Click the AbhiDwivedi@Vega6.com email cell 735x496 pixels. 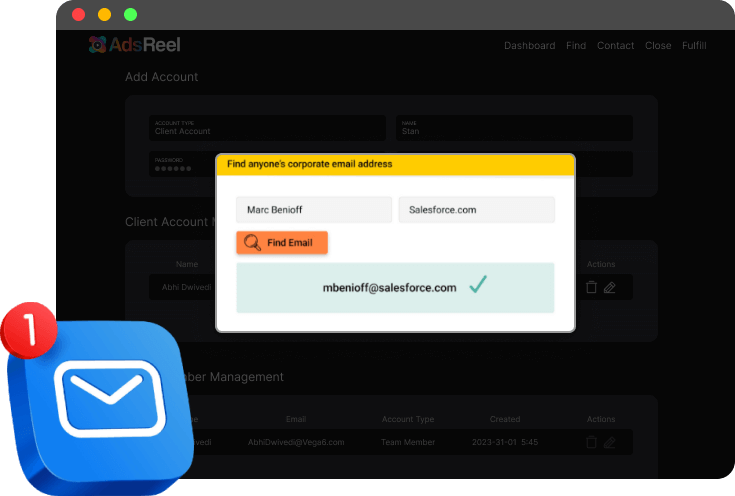pyautogui.click(x=296, y=442)
